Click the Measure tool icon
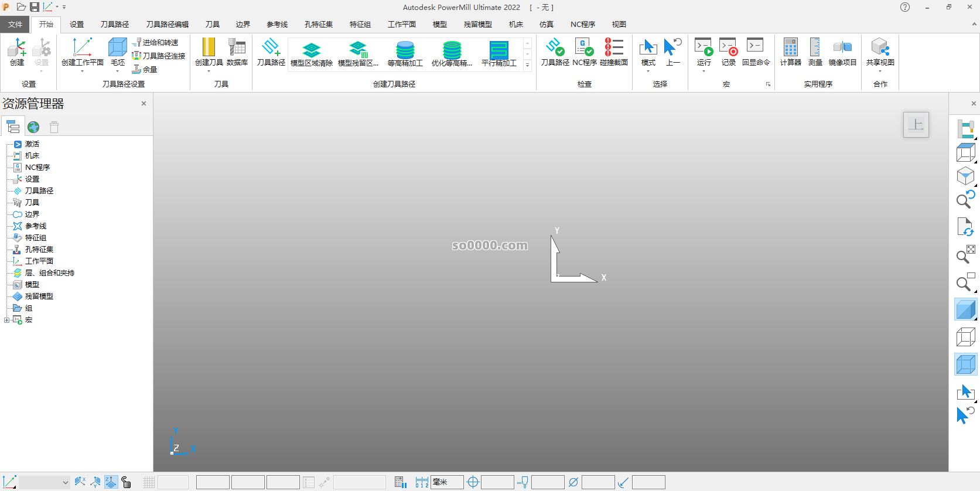Viewport: 980px width, 491px height. (x=815, y=52)
